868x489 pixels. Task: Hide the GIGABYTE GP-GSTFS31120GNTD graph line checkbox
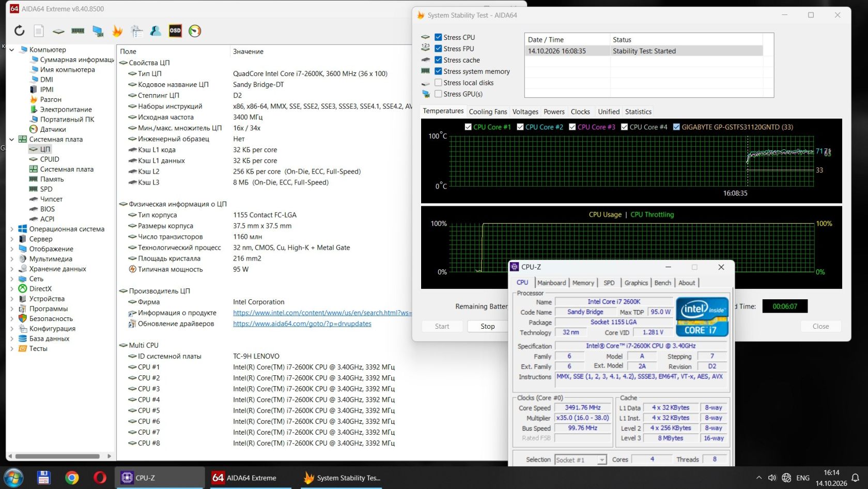676,127
